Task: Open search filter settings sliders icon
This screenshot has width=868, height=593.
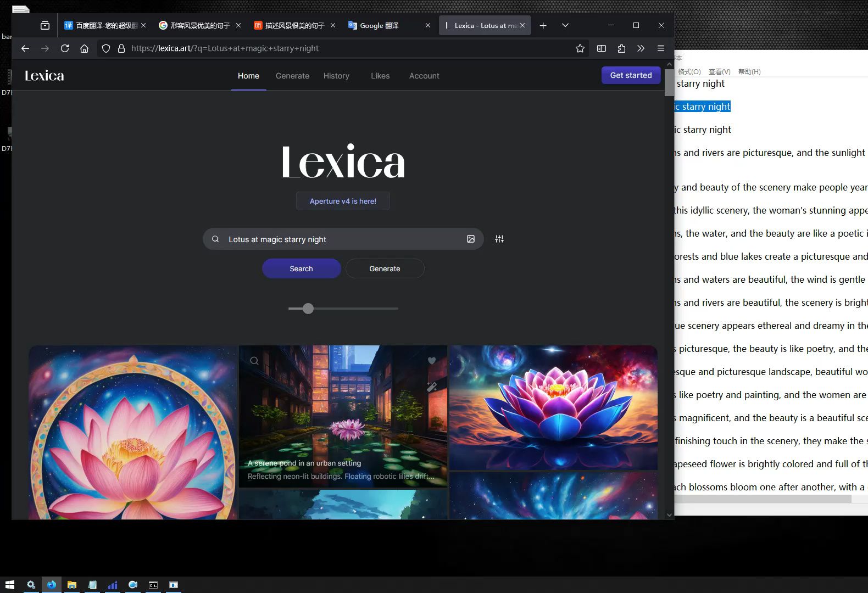Action: [499, 239]
